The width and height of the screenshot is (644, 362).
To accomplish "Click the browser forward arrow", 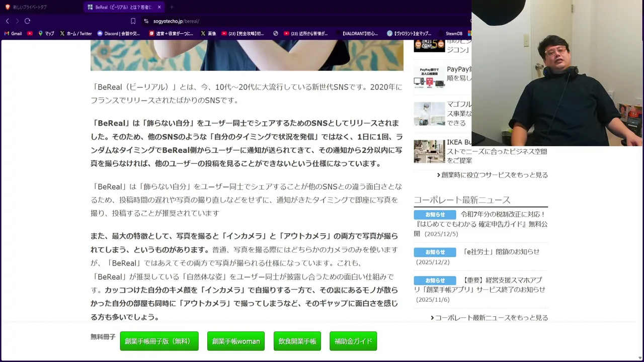I will pos(17,21).
